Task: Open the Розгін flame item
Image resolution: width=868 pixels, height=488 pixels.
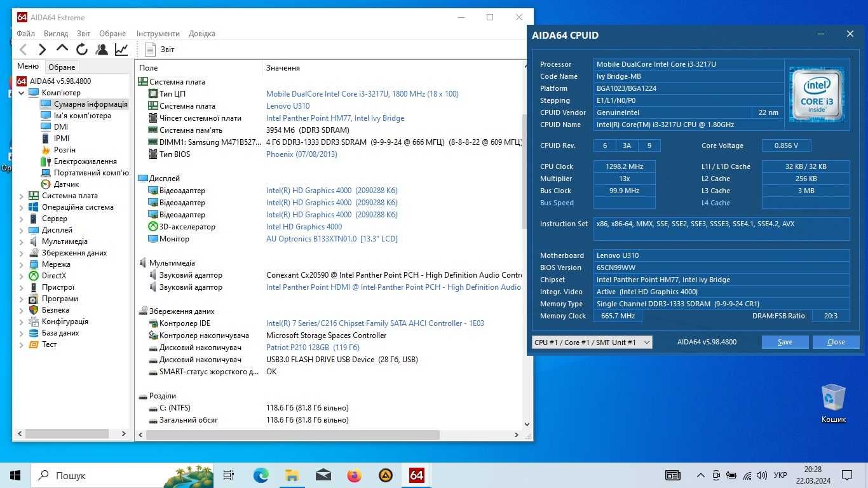Action: 46,150
